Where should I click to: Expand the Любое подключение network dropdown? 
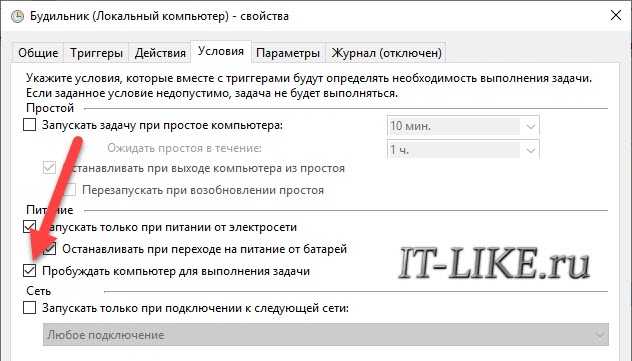click(x=326, y=334)
